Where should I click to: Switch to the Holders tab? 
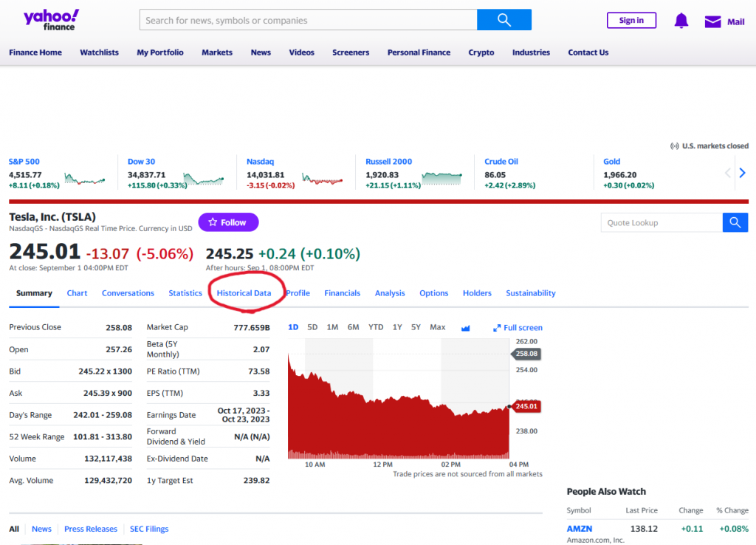(477, 292)
